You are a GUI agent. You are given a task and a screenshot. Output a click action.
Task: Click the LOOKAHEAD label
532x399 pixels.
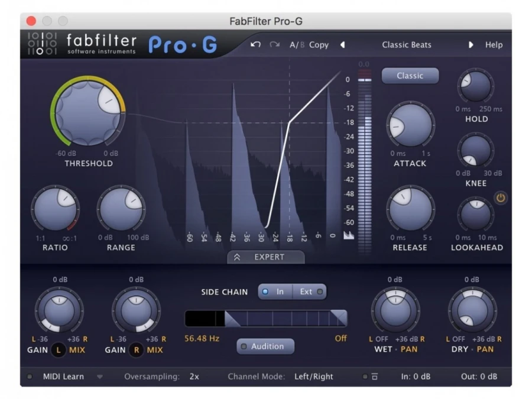(476, 248)
